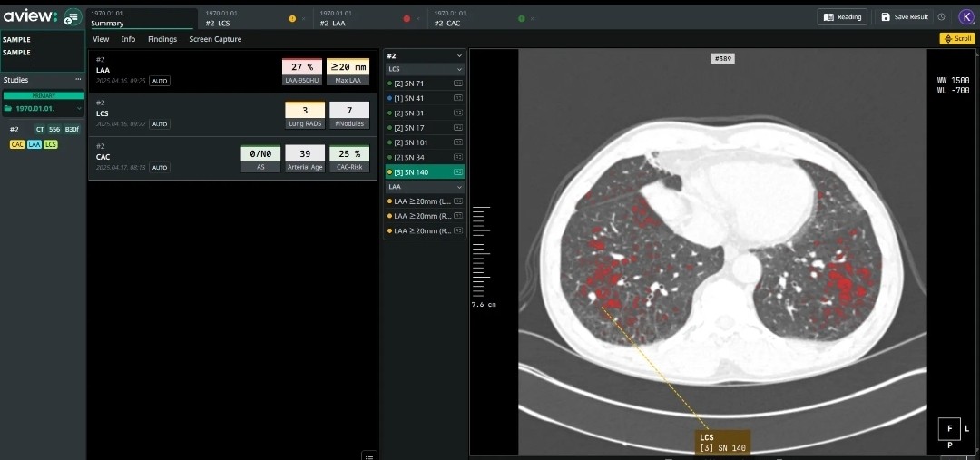Viewport: 980px width, 460px height.
Task: Close the #2 LCS tab
Action: [304, 18]
